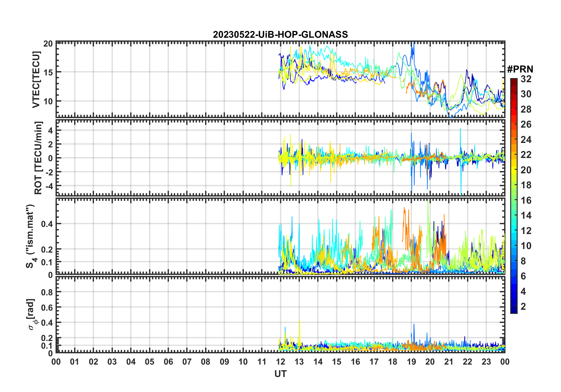Pick σφ axis tick label 0

pos(50,353)
